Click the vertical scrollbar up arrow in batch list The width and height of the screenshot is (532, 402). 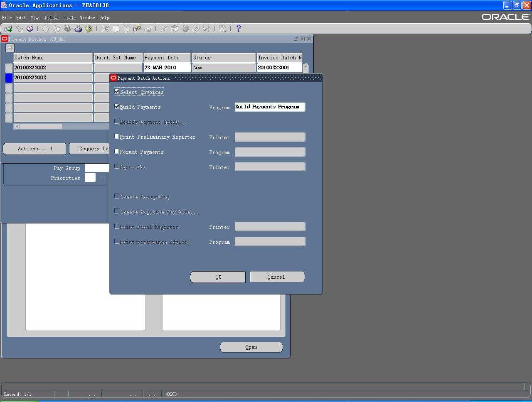click(305, 66)
